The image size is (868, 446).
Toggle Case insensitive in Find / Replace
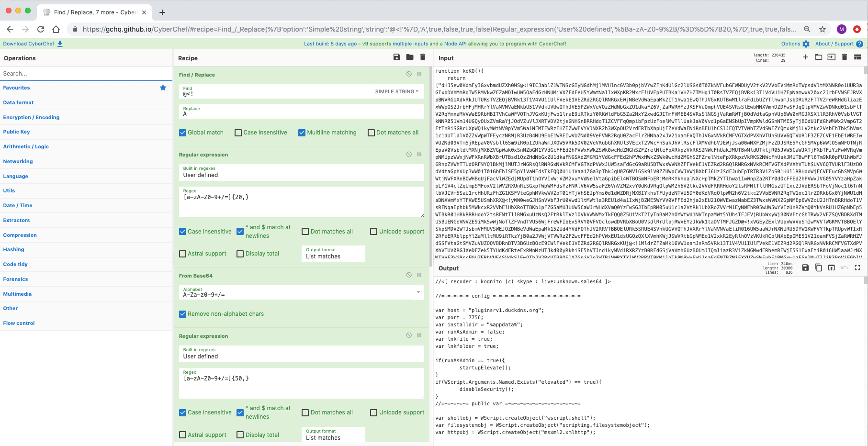238,133
